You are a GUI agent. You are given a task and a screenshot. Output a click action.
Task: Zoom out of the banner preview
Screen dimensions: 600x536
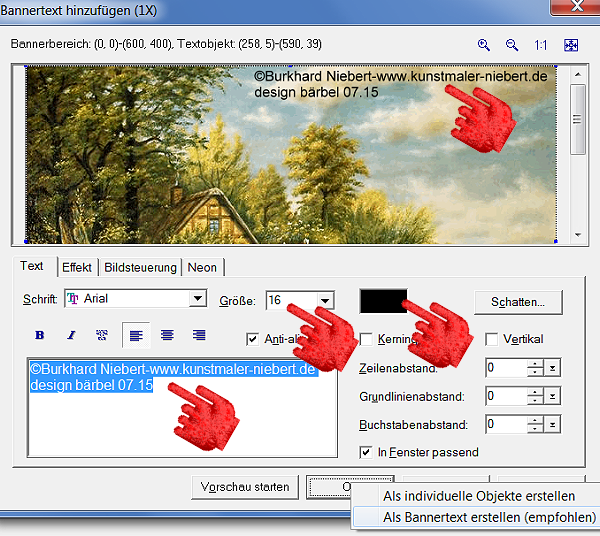(512, 45)
